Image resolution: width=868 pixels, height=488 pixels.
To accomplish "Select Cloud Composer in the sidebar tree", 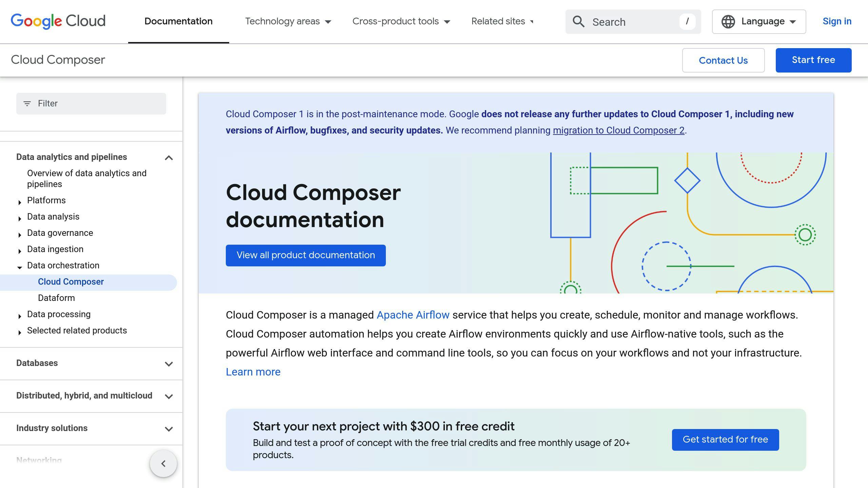I will coord(71,282).
